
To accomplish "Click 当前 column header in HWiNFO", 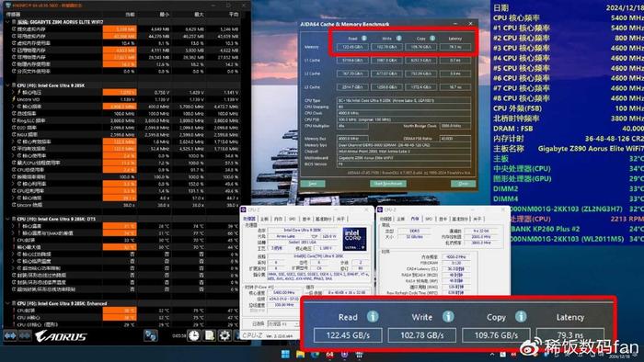I will (x=130, y=15).
